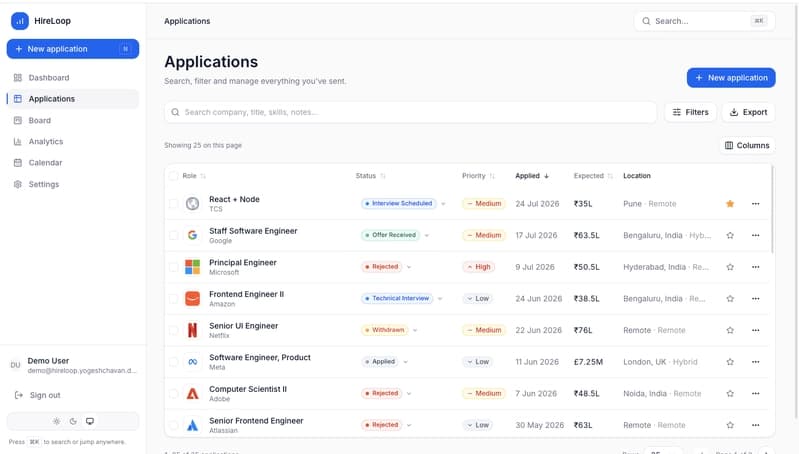Sign out of the account

tap(72, 395)
